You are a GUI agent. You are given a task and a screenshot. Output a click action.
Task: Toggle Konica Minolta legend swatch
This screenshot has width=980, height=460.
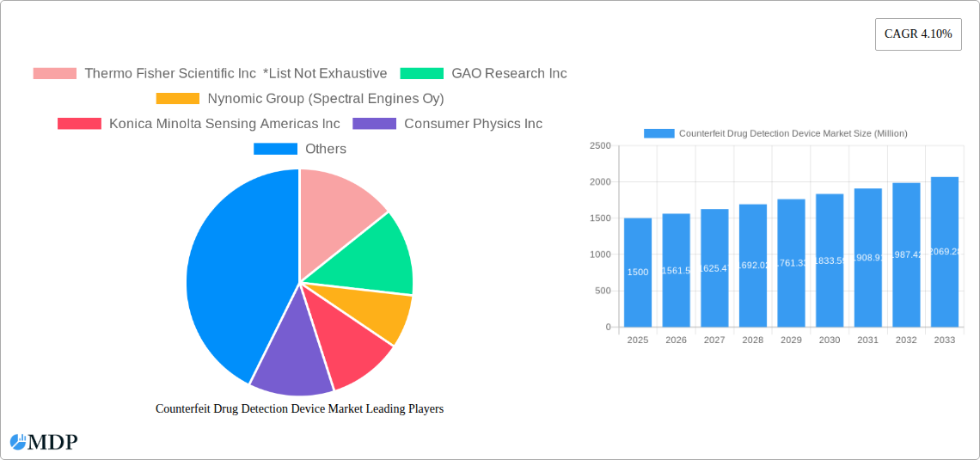[79, 124]
